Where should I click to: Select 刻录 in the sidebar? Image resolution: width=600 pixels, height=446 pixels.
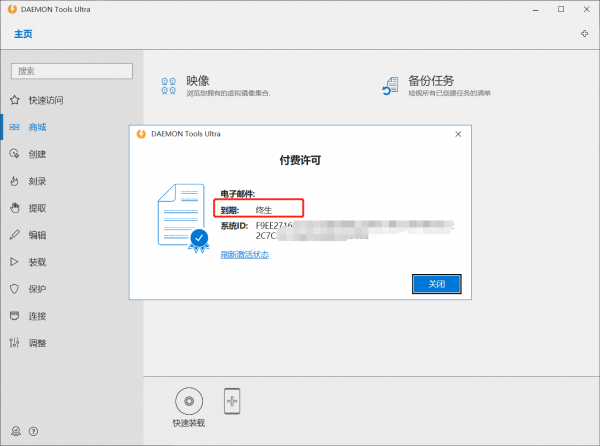[x=38, y=181]
